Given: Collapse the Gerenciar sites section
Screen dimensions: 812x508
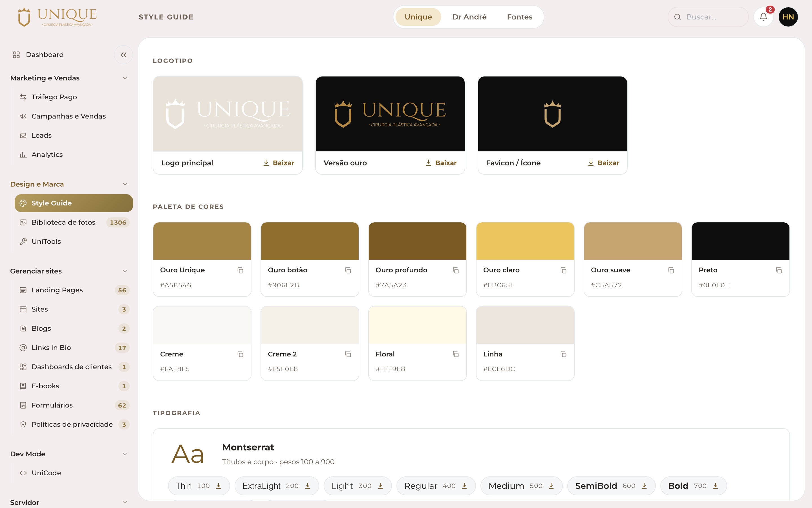Looking at the screenshot, I should tap(125, 271).
